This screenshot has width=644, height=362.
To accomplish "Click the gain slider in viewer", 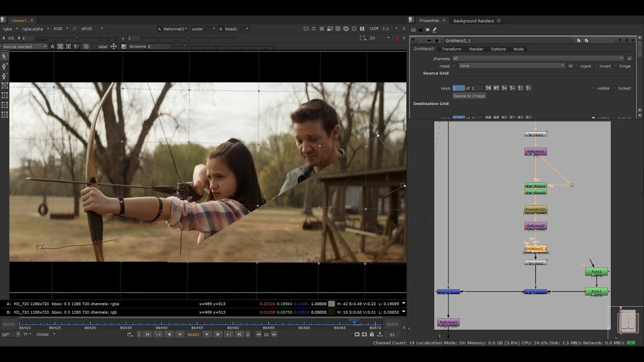I will pyautogui.click(x=76, y=38).
